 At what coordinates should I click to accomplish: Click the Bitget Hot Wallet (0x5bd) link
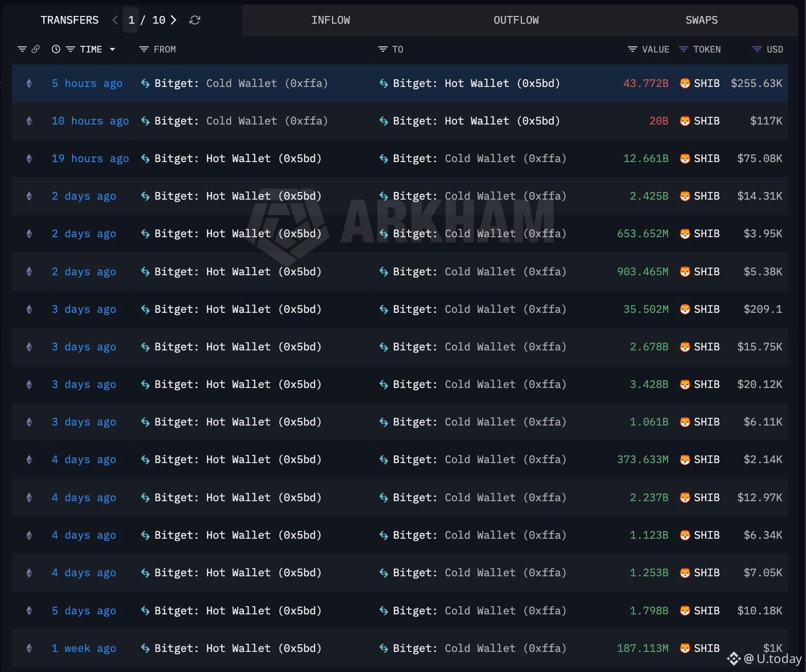click(476, 83)
